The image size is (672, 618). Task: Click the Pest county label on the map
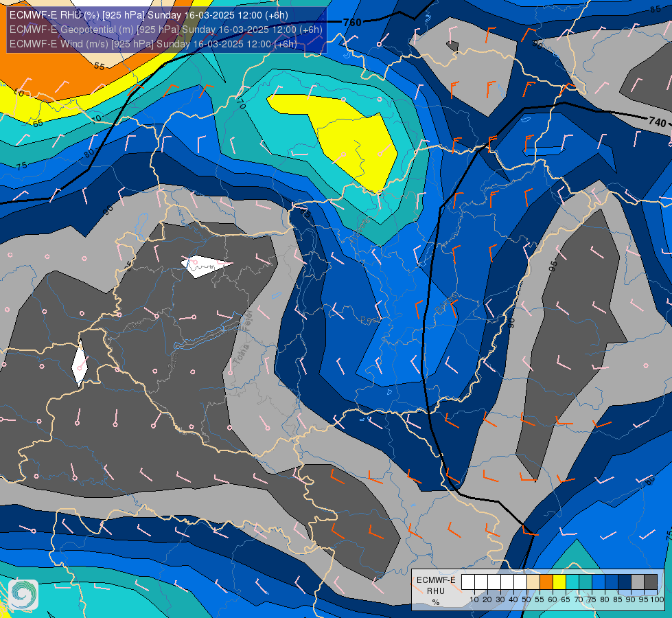coord(370,320)
